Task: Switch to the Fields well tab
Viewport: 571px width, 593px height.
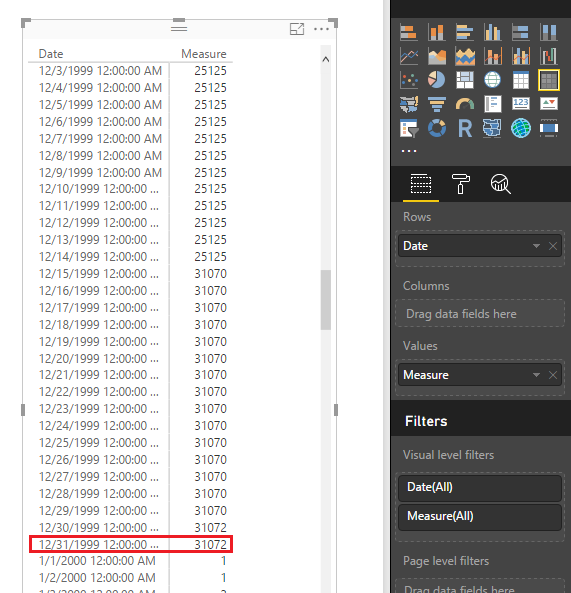Action: 421,184
